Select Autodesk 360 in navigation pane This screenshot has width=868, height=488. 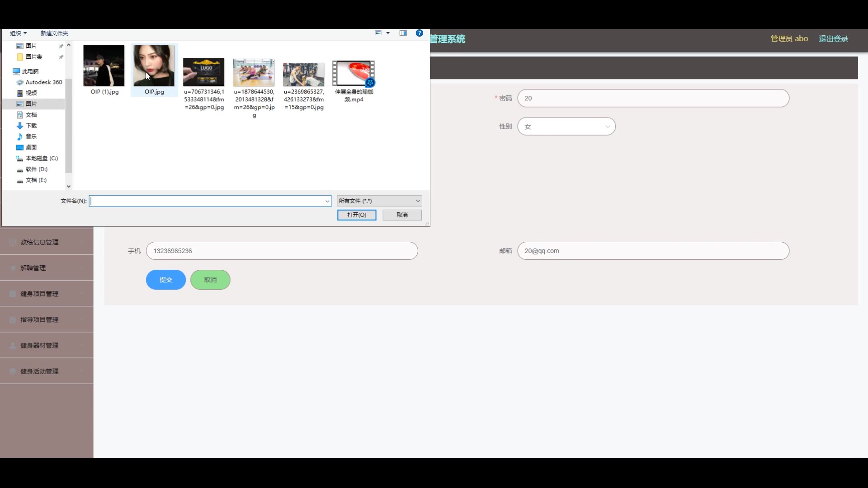pos(43,82)
